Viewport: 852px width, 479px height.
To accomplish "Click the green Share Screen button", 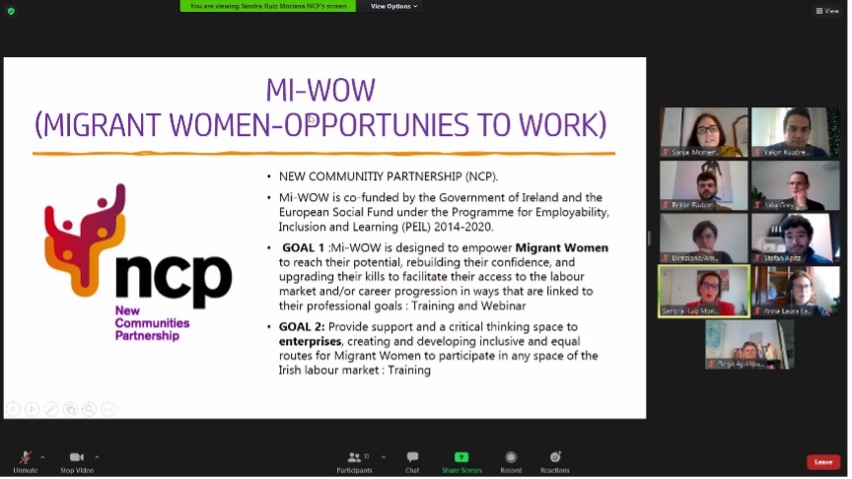I will (461, 462).
